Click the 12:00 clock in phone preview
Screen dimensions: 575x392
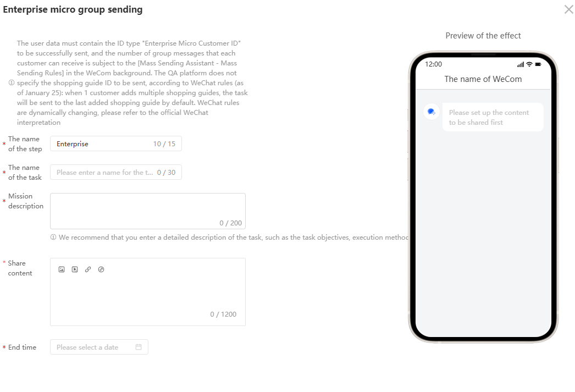pyautogui.click(x=433, y=64)
